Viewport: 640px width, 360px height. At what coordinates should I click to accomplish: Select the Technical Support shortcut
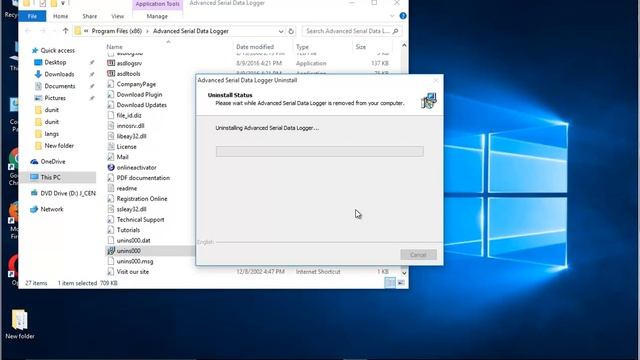coord(140,220)
